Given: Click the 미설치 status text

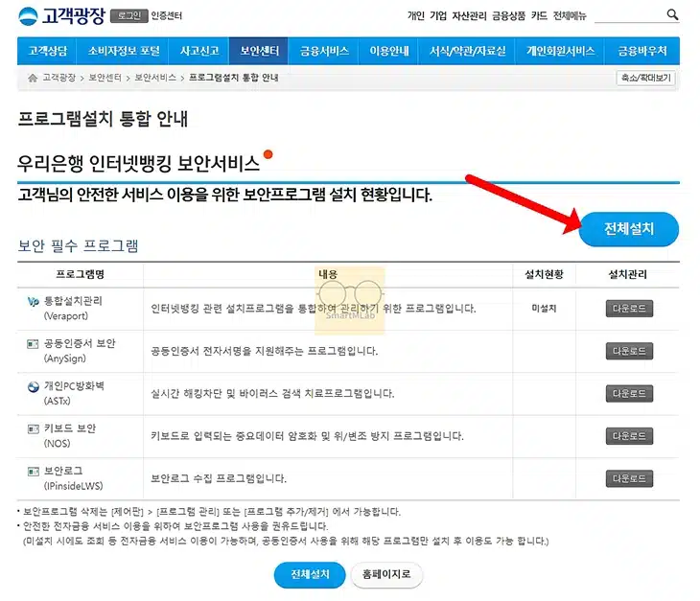Looking at the screenshot, I should pyautogui.click(x=544, y=309).
